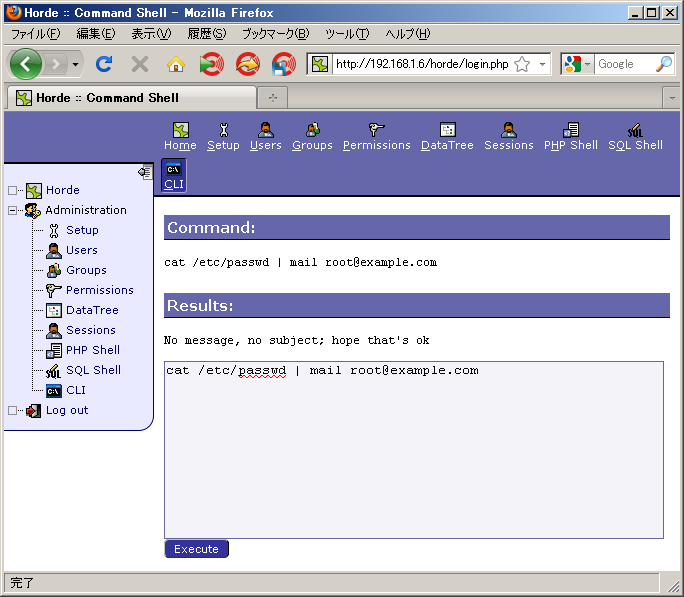Click the sidebar DataTree icon
The height and width of the screenshot is (597, 684).
(54, 310)
